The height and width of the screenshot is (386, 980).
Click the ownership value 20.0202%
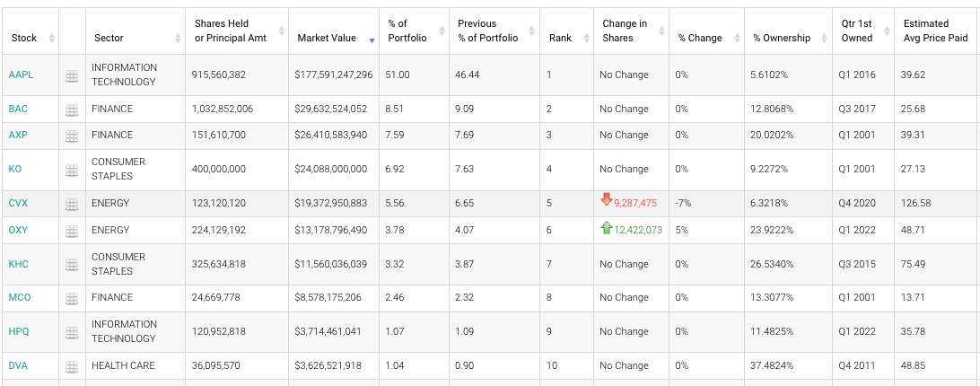[x=772, y=136]
